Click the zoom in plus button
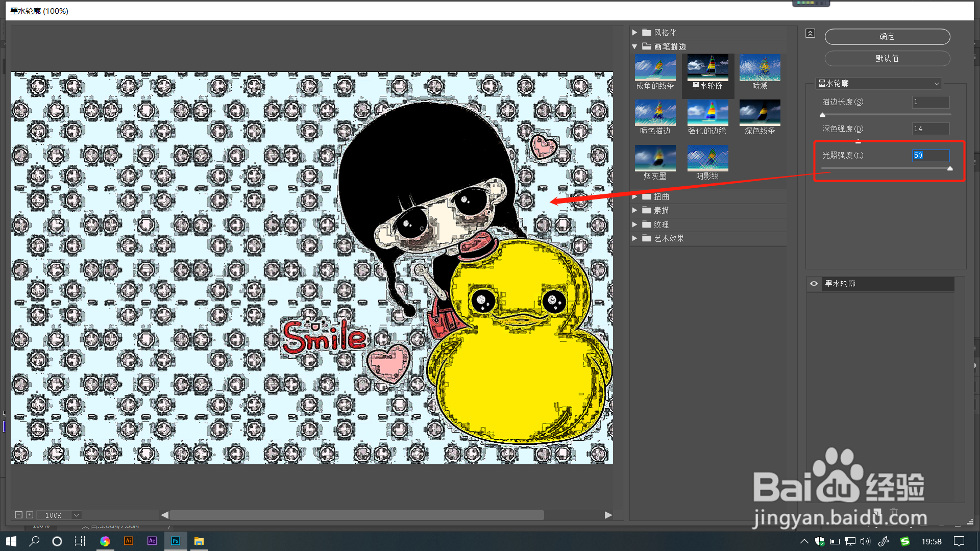Image resolution: width=980 pixels, height=551 pixels. coord(30,515)
